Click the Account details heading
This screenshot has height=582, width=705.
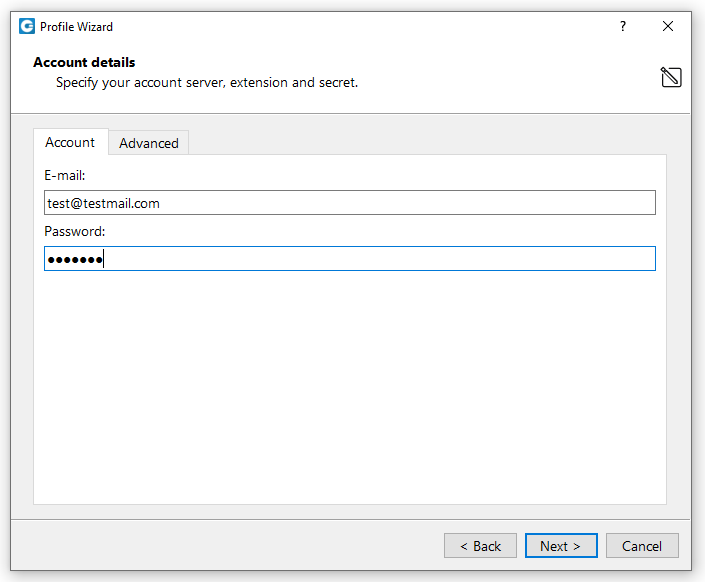[84, 62]
